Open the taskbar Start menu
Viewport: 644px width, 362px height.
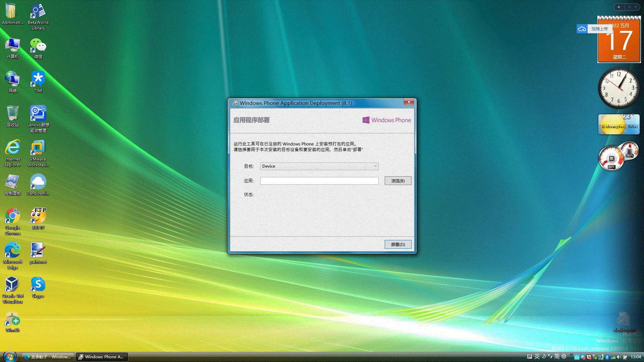pos(7,357)
